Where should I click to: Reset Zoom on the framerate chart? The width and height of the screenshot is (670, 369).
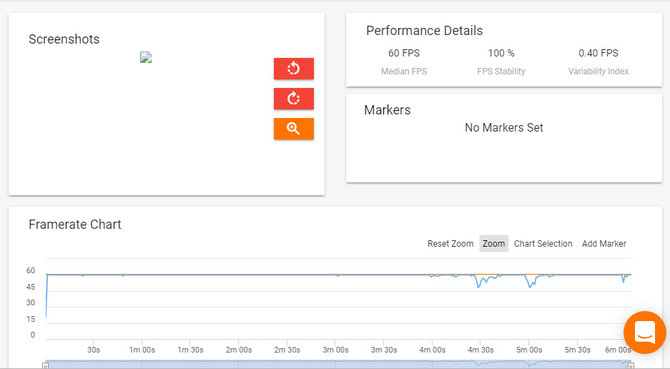[450, 243]
